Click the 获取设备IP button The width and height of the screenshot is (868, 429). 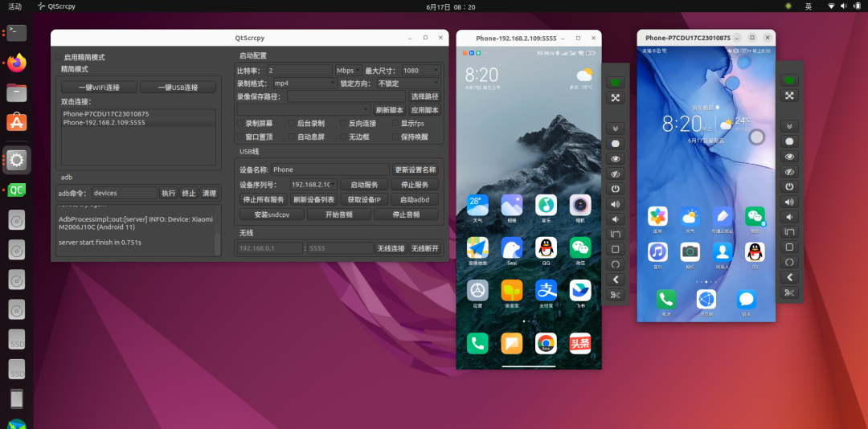[364, 199]
